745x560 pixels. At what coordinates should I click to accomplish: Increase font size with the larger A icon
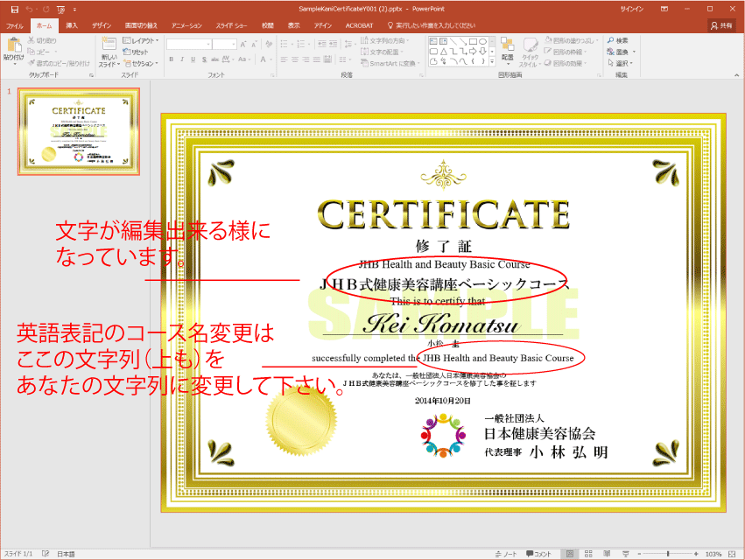click(x=243, y=45)
